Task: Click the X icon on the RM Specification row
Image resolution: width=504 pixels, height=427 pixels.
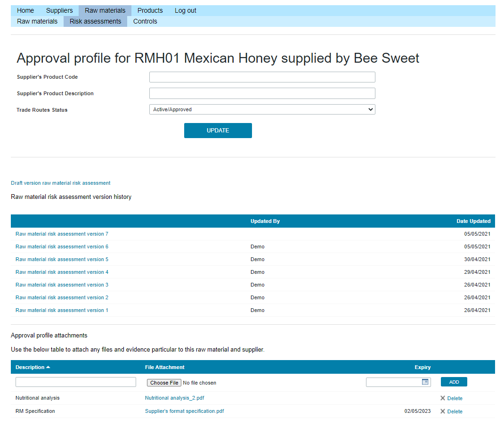Action: pos(443,411)
